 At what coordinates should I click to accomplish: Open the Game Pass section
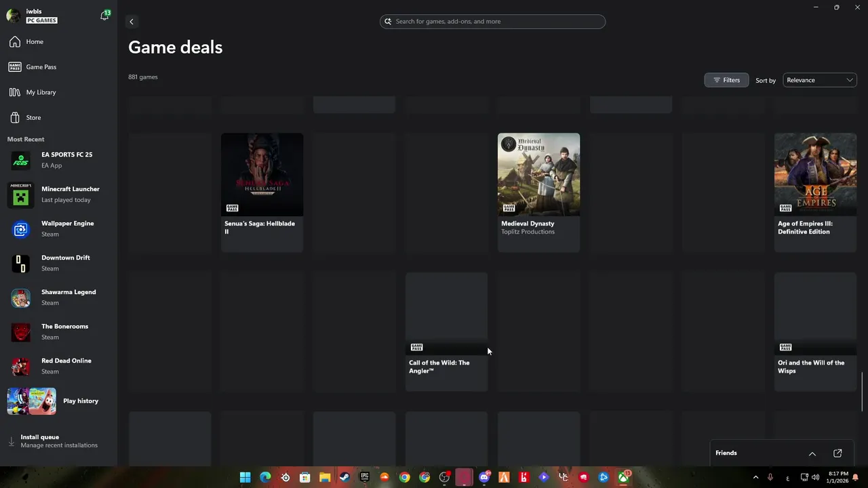(58, 67)
